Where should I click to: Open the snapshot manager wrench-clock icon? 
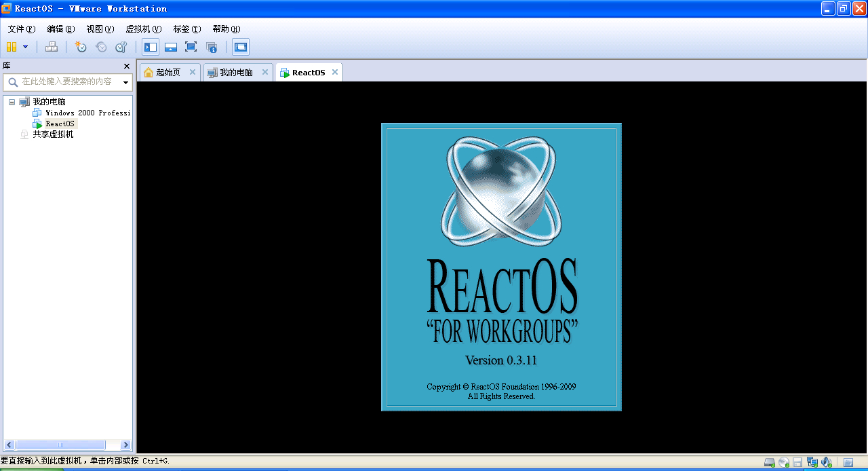click(x=121, y=47)
